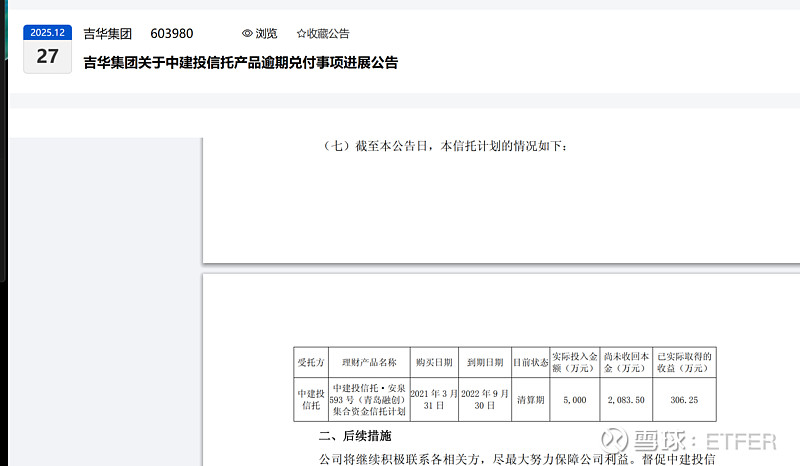Click the header 已实际取得的收益（万元）
The width and height of the screenshot is (800, 466).
click(684, 362)
